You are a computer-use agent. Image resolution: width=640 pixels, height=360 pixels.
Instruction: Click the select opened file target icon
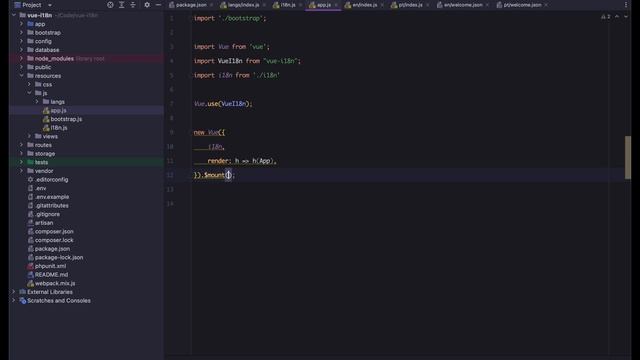pos(110,5)
